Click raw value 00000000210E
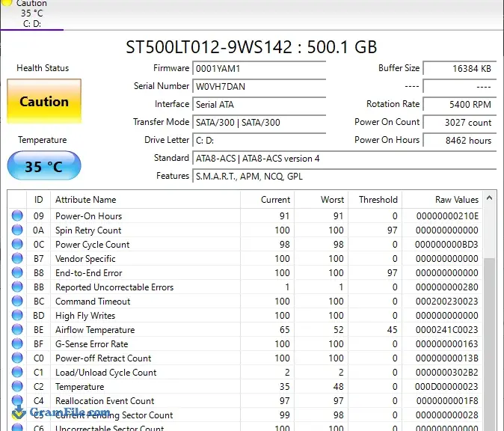The image size is (504, 431). click(x=447, y=216)
